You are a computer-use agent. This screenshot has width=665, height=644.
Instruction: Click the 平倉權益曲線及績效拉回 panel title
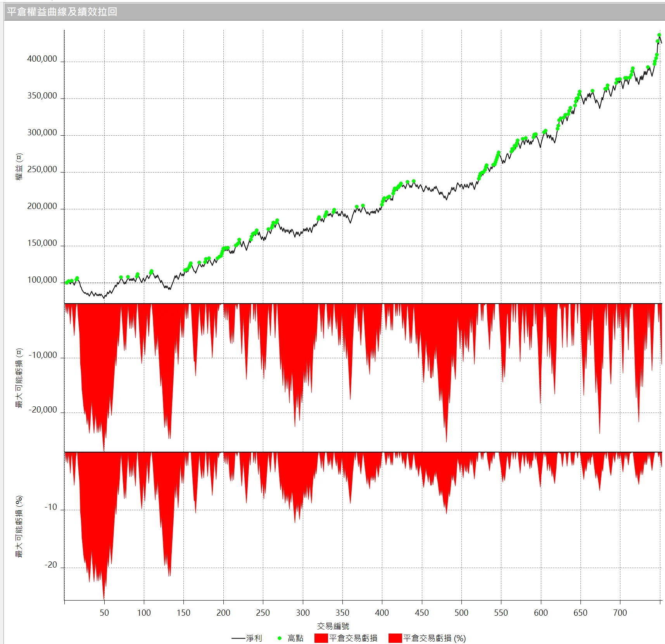point(62,12)
